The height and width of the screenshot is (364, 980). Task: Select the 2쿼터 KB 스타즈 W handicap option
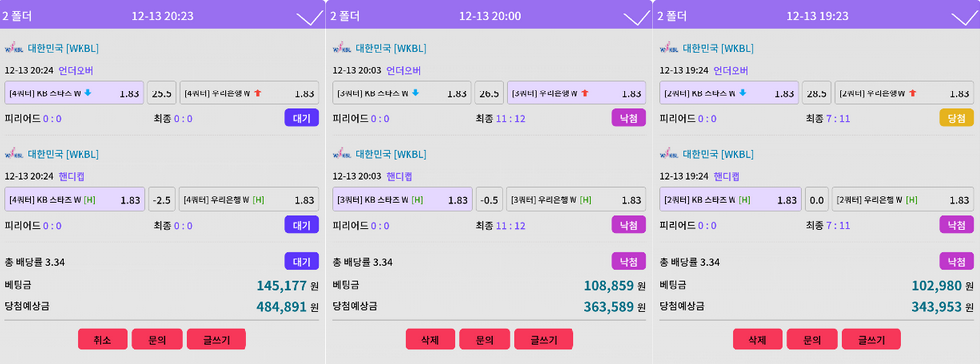[730, 200]
